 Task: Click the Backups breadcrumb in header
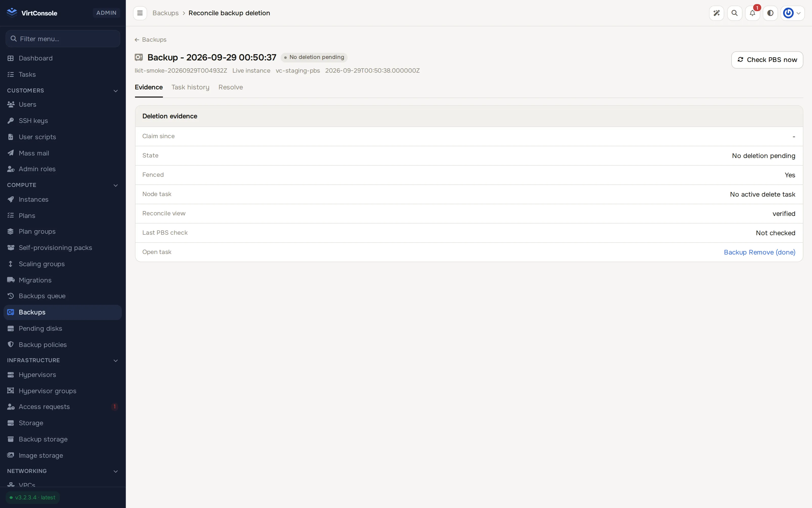pyautogui.click(x=165, y=13)
